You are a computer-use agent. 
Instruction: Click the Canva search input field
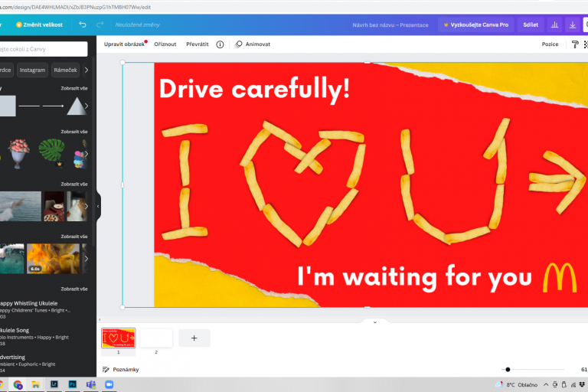click(x=43, y=49)
